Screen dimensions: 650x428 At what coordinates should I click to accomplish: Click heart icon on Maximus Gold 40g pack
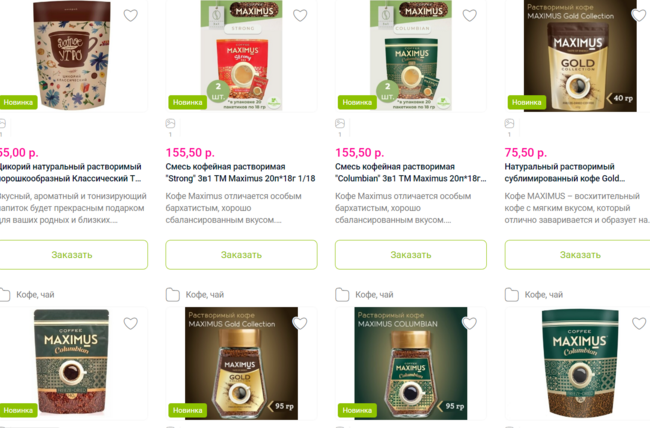tap(639, 15)
